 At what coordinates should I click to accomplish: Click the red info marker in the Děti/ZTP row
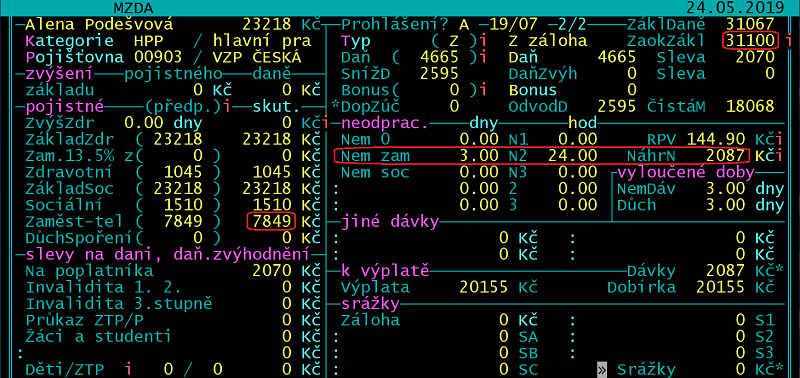click(129, 369)
